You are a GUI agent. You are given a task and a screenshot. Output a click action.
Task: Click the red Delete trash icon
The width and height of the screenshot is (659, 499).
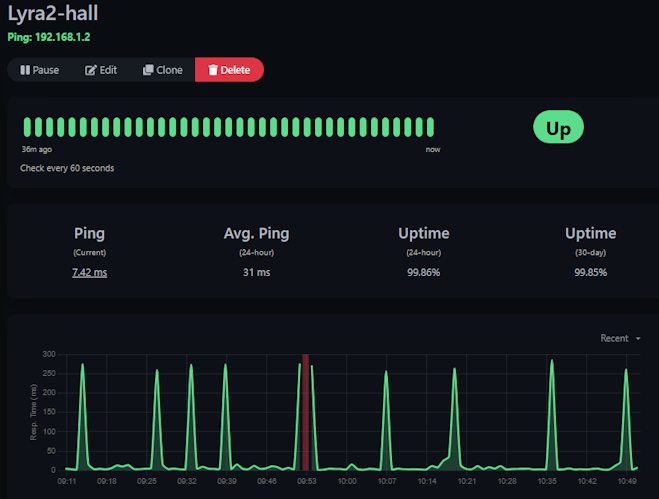point(212,70)
